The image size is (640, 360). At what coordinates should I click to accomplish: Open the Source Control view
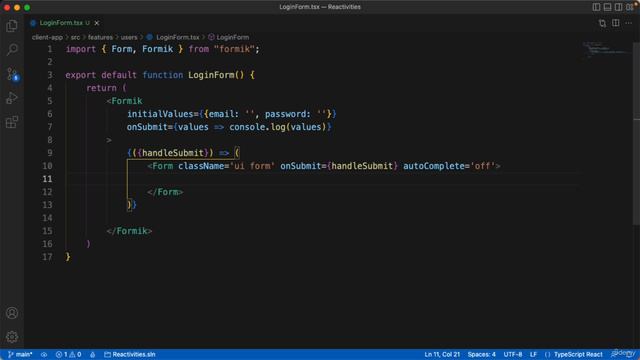12,74
